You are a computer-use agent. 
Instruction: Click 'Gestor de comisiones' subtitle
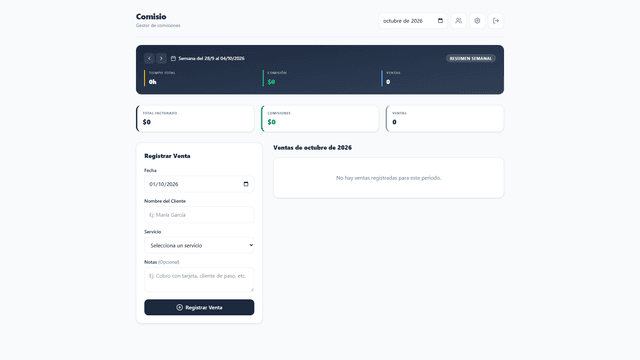[158, 25]
